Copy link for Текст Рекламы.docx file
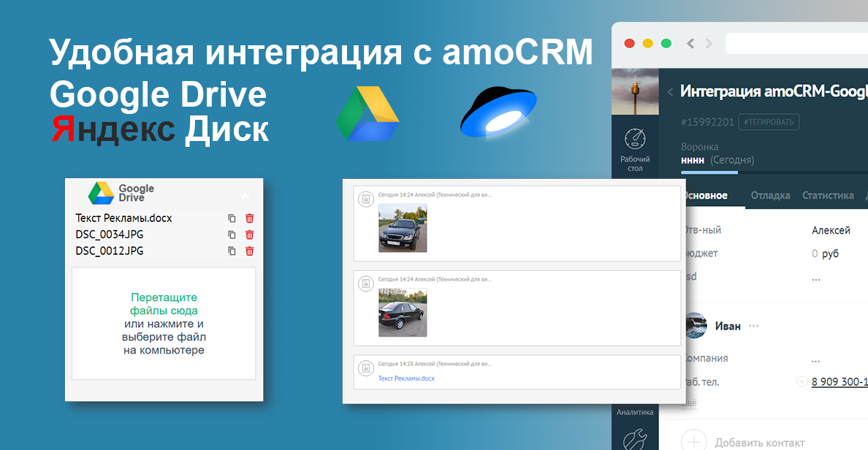This screenshot has width=868, height=450. (x=232, y=218)
